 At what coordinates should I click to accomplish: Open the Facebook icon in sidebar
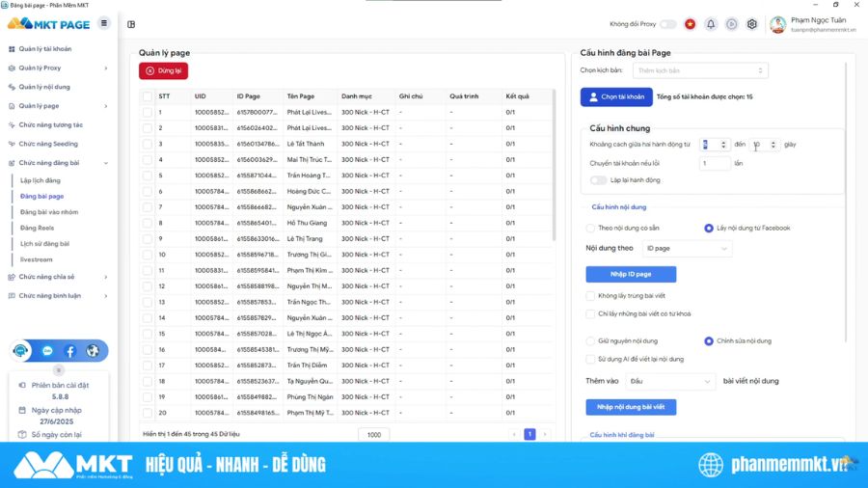70,351
